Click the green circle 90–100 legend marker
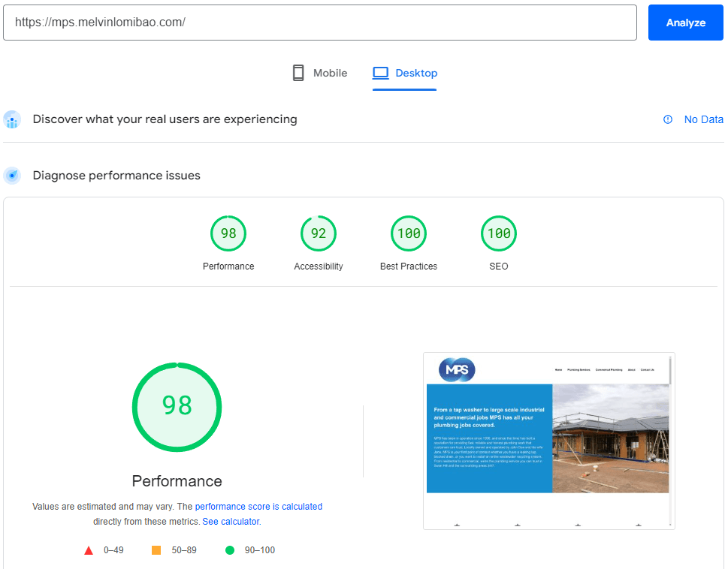This screenshot has width=728, height=569. (x=230, y=550)
